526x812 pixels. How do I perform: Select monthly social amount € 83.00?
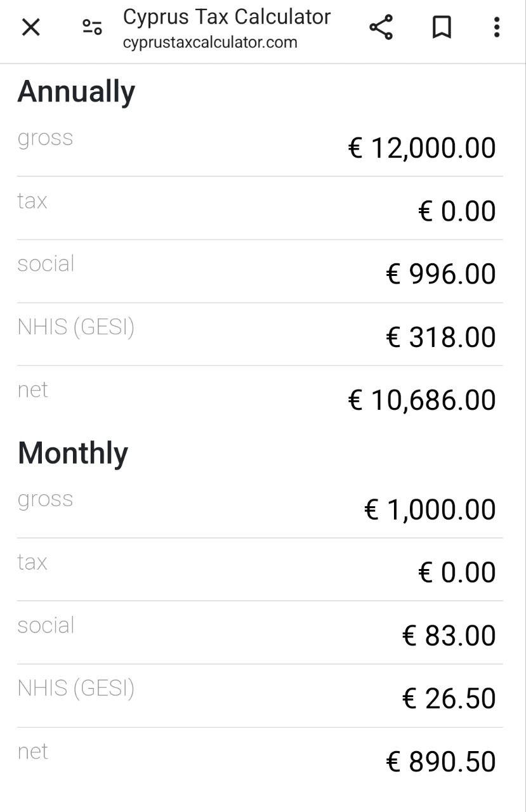[x=449, y=636]
